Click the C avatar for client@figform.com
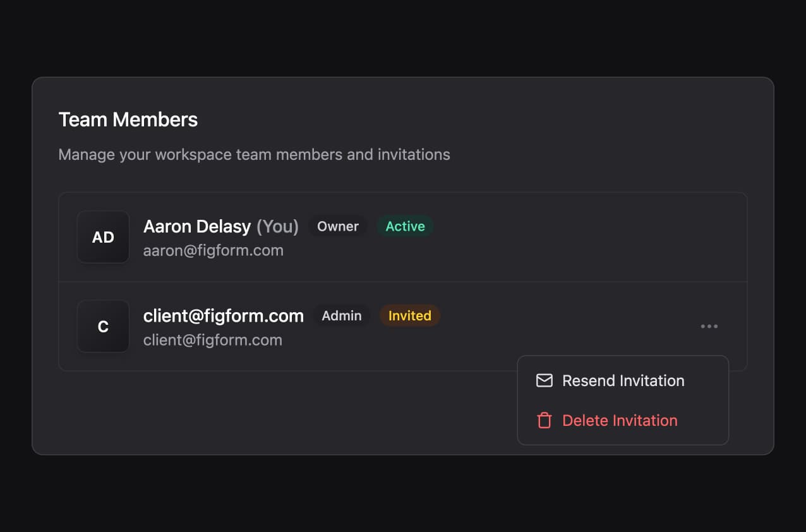This screenshot has height=532, width=806. (x=102, y=326)
